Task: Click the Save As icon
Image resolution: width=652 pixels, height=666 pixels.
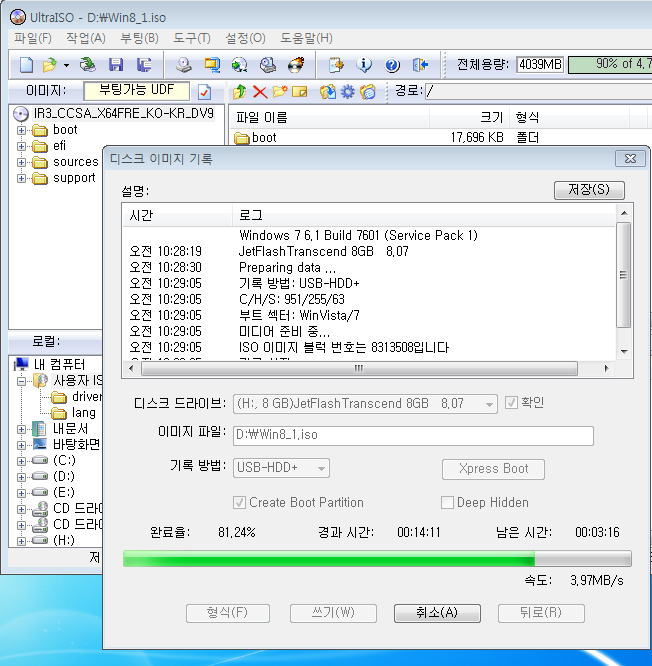Action: (x=144, y=65)
